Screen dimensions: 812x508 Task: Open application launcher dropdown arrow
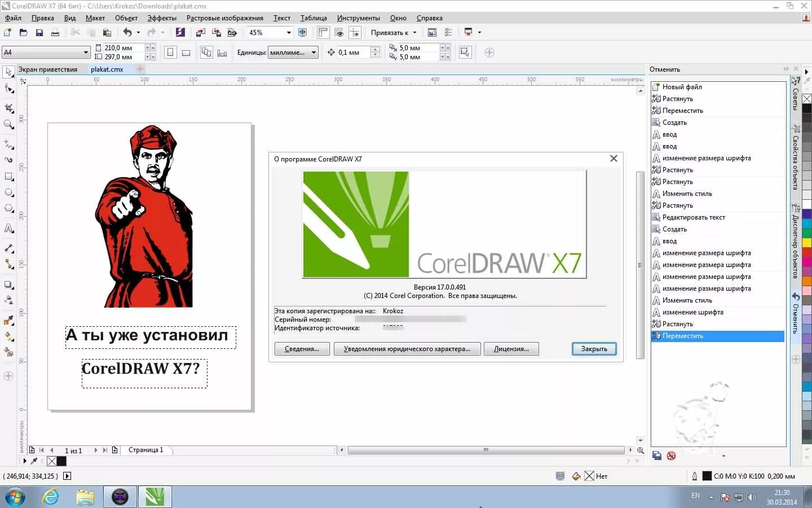tap(479, 32)
